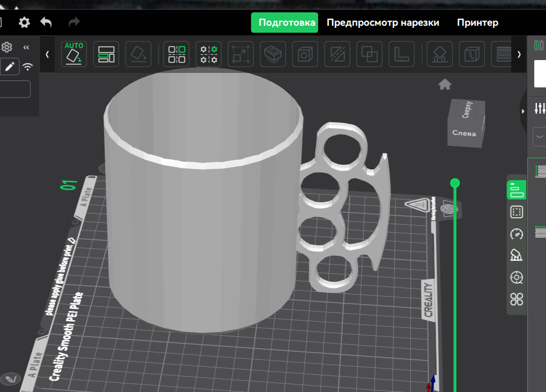Screen dimensions: 546x392
Task: Switch to the Подготовка tab
Action: tap(284, 23)
